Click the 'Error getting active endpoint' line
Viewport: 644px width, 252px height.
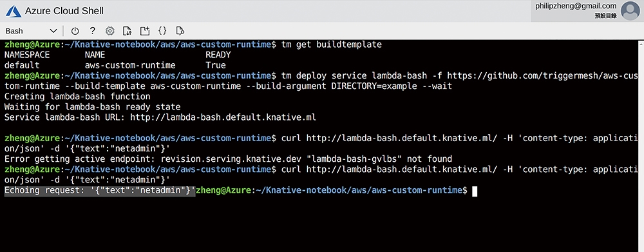229,159
